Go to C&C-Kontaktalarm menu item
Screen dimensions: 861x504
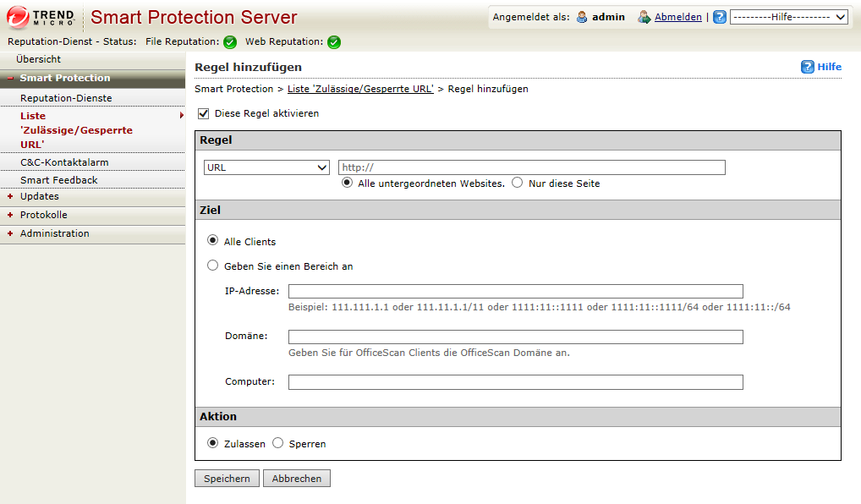[64, 162]
